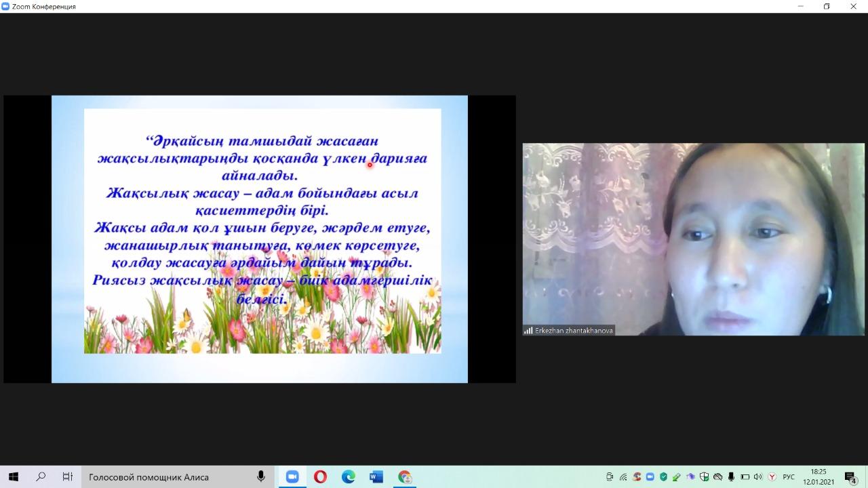The image size is (868, 488).
Task: Click the Zoom icon in the system tray
Action: (x=650, y=476)
